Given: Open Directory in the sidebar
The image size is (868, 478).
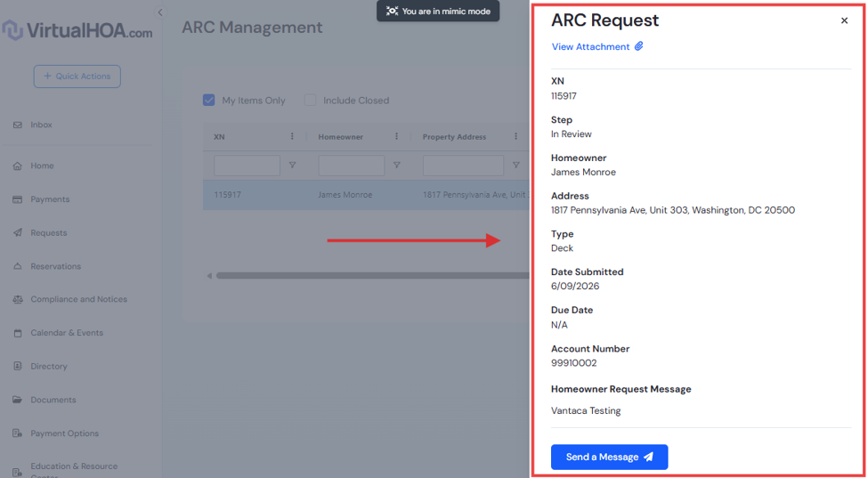Looking at the screenshot, I should pyautogui.click(x=49, y=366).
